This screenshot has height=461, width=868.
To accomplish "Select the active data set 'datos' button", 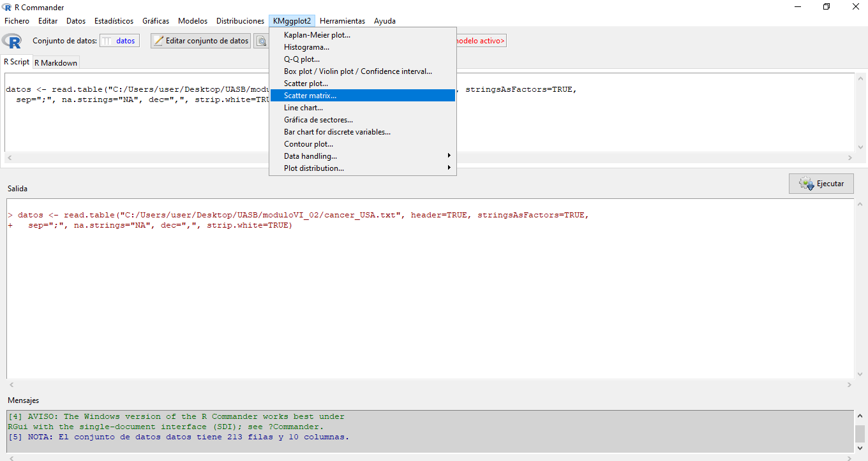I will click(x=119, y=41).
